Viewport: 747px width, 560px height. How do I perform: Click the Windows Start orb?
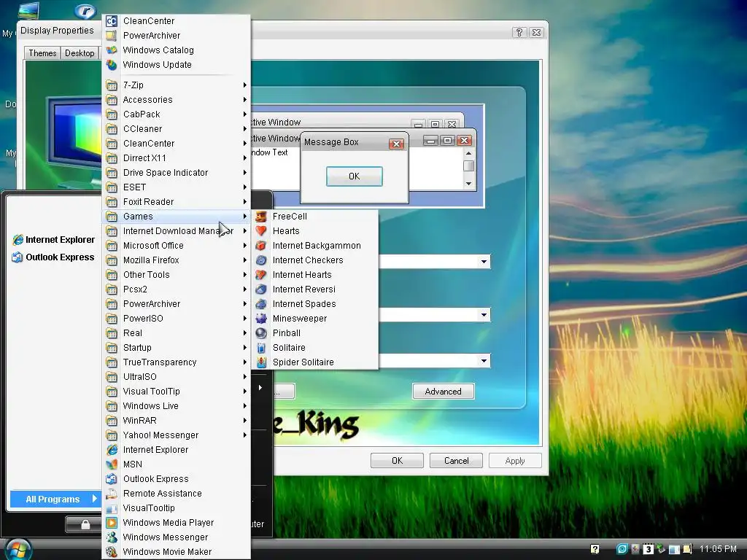click(18, 550)
